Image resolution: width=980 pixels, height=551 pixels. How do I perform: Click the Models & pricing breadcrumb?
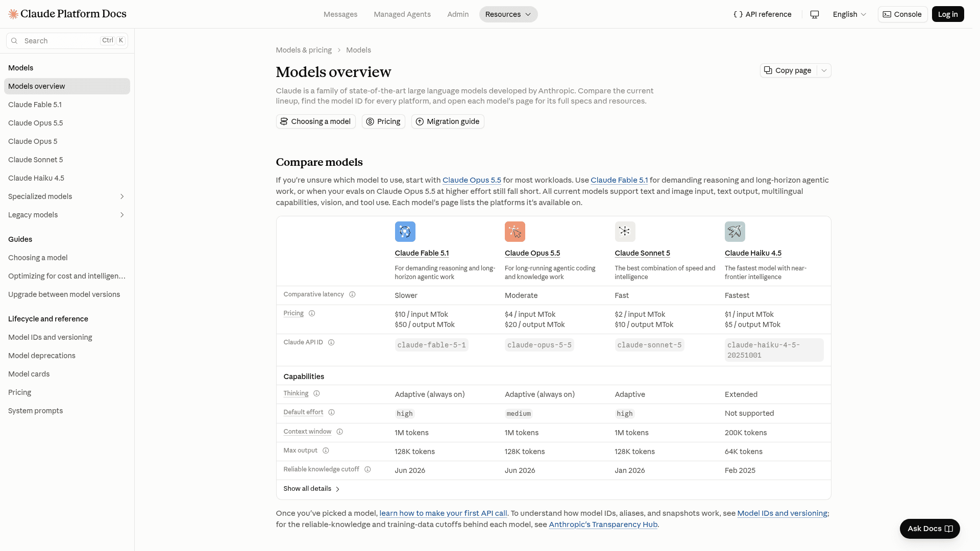(x=304, y=50)
